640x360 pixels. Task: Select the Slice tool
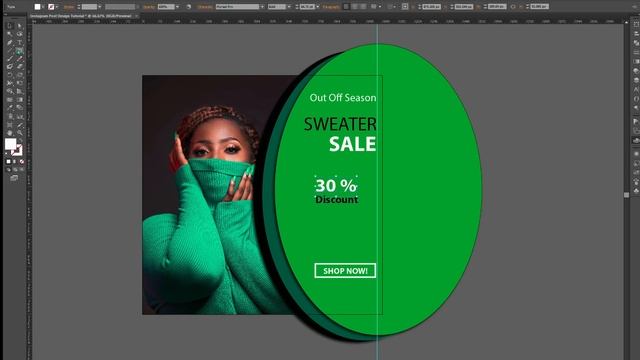20,125
